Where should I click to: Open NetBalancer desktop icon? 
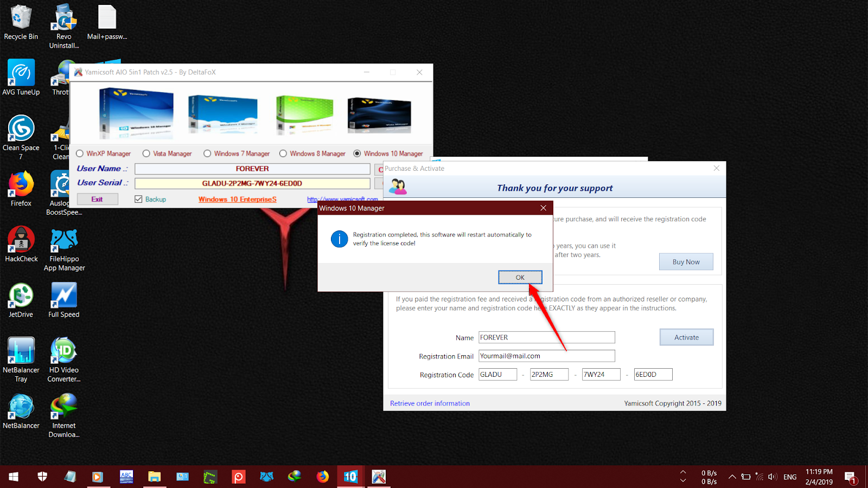pyautogui.click(x=21, y=412)
